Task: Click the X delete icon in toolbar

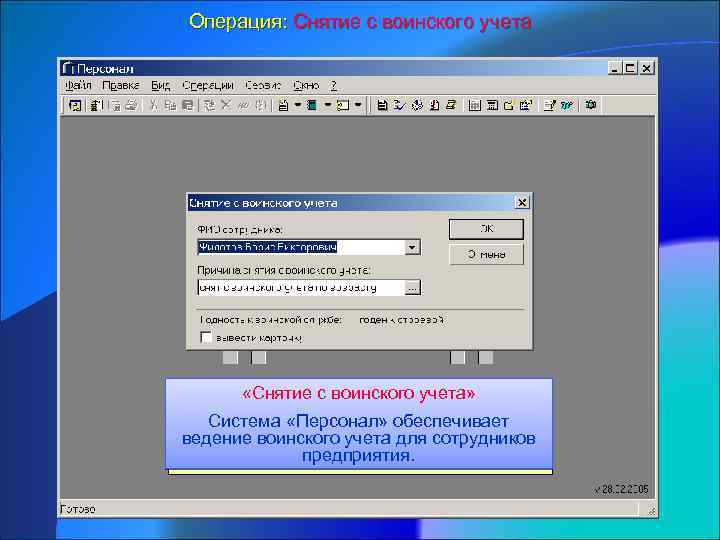Action: (225, 105)
